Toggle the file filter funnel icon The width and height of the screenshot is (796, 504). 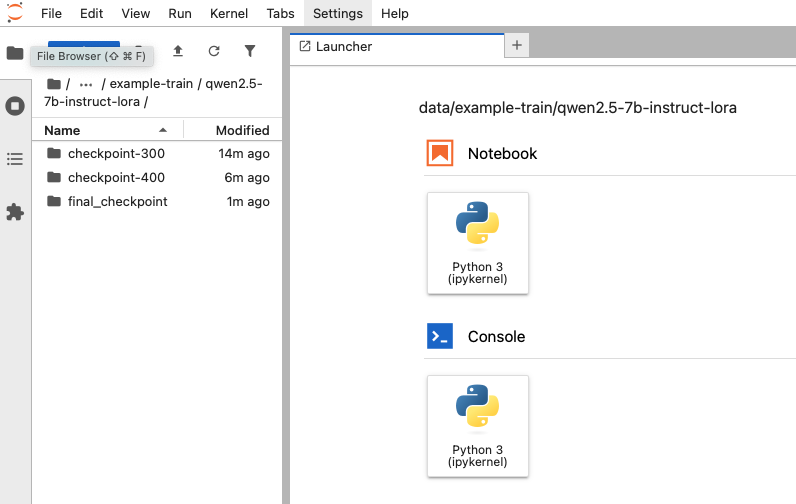click(x=250, y=51)
